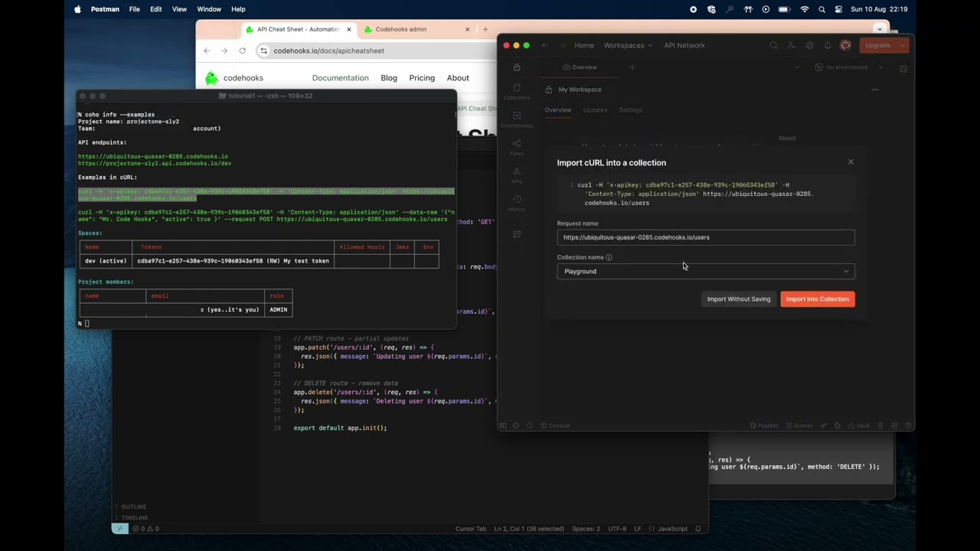Screen dimensions: 980x551
Task: Open Collections in Postman sidebar
Action: (517, 92)
